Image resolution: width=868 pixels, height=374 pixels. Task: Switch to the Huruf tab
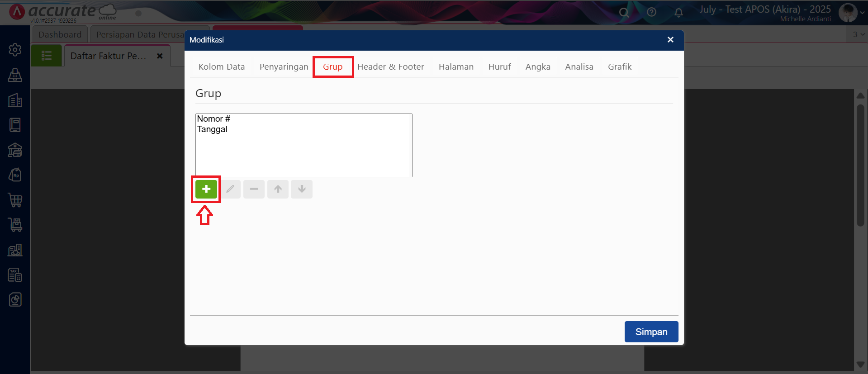point(499,67)
